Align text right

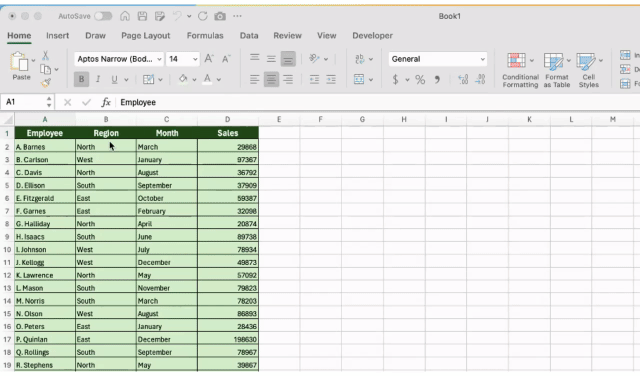tap(288, 79)
